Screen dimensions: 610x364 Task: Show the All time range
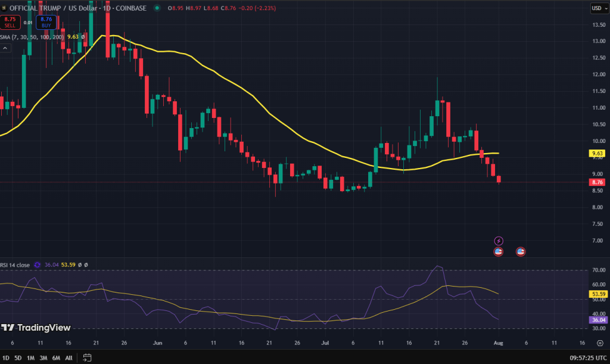coord(69,358)
